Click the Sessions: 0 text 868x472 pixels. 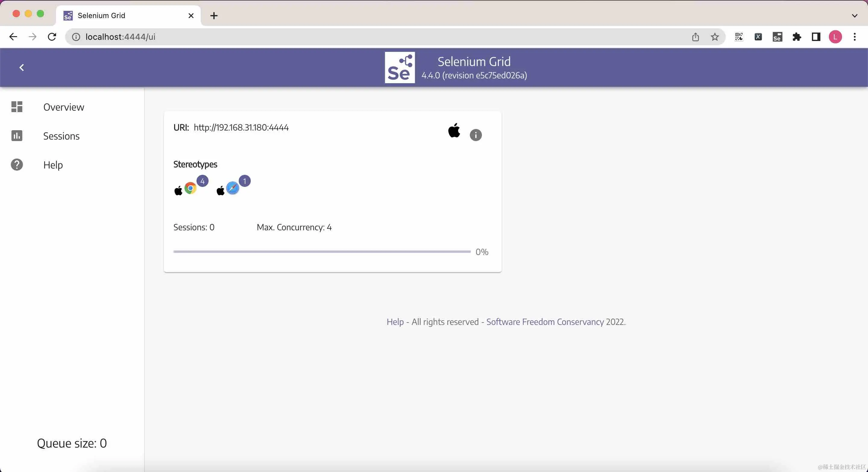tap(194, 227)
